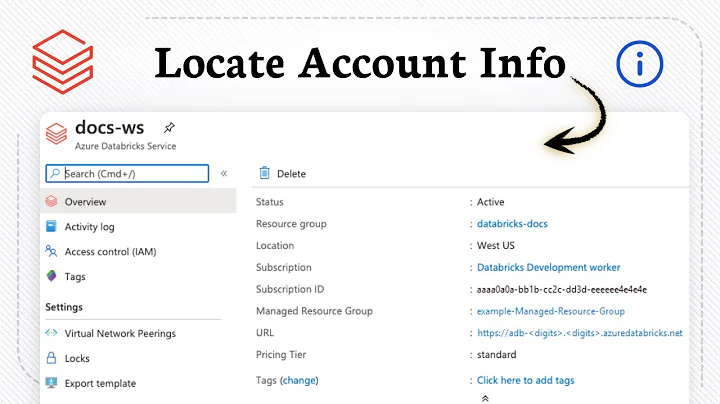Click the docs-ws workspace title
Viewport: 720px width, 404px height.
point(110,128)
